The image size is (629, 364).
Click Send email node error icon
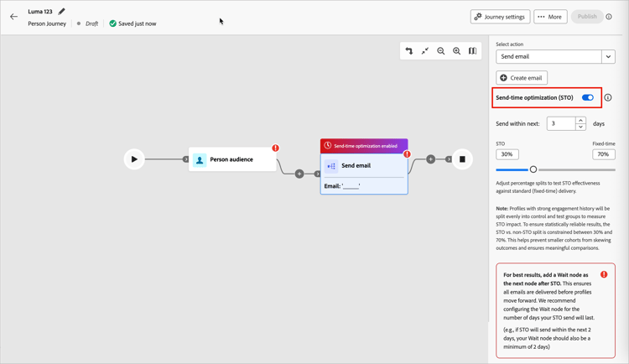coord(407,154)
